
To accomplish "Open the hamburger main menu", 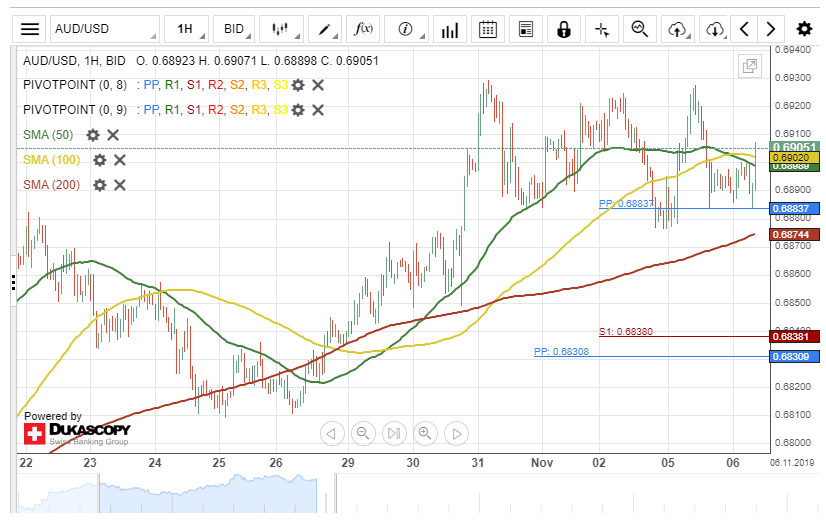I will (x=30, y=29).
